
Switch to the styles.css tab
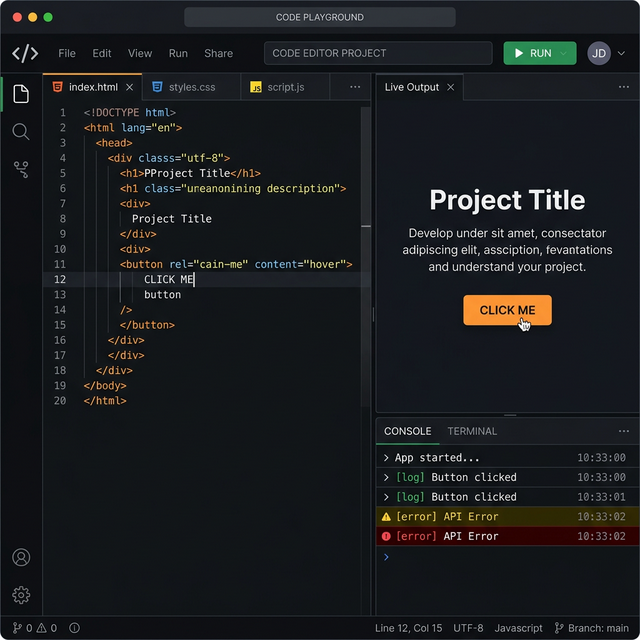pos(191,88)
